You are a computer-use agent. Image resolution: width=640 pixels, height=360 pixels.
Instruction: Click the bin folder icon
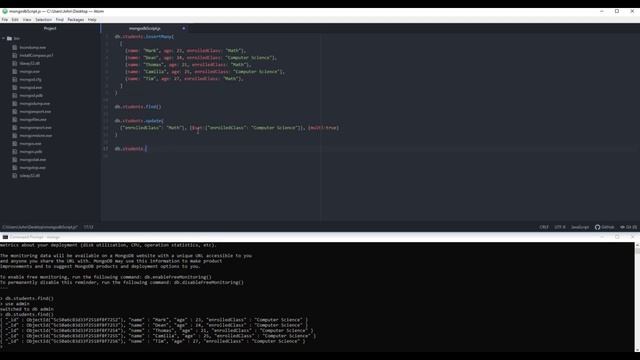[9, 38]
